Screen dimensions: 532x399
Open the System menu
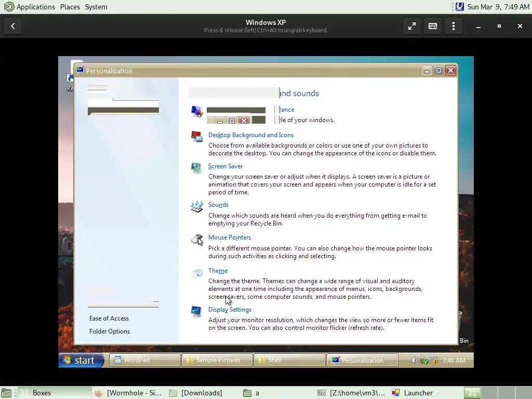96,7
